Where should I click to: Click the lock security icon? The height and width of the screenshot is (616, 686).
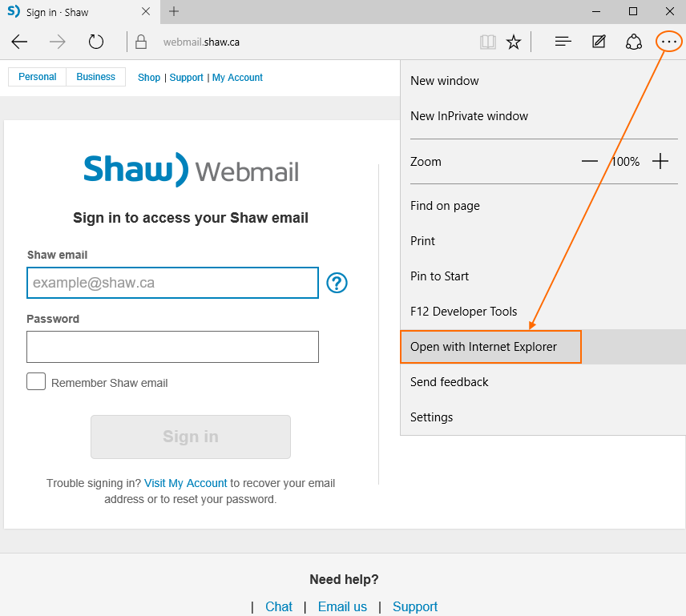click(141, 42)
